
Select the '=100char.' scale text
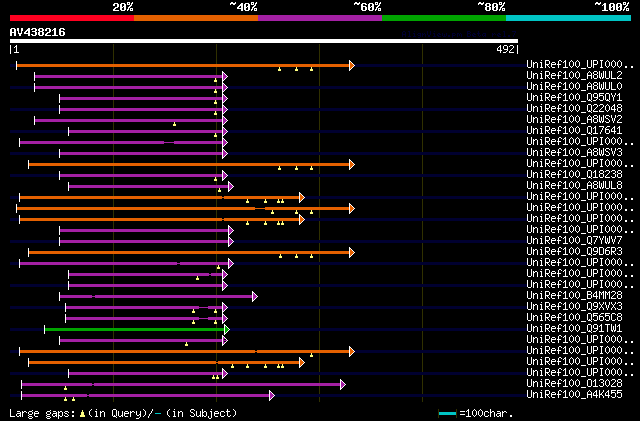click(x=486, y=414)
